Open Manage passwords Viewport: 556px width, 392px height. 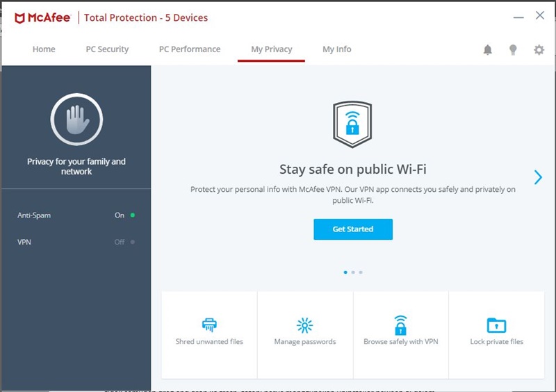[305, 335]
